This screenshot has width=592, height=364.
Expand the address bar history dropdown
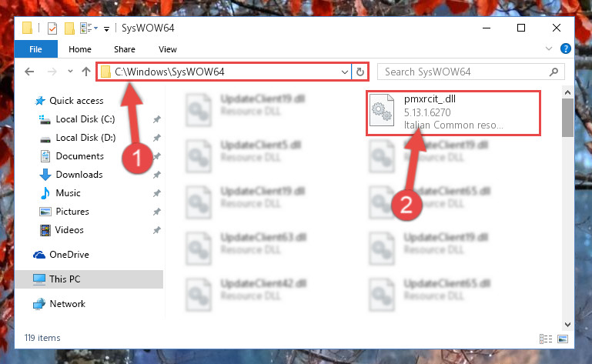point(344,72)
